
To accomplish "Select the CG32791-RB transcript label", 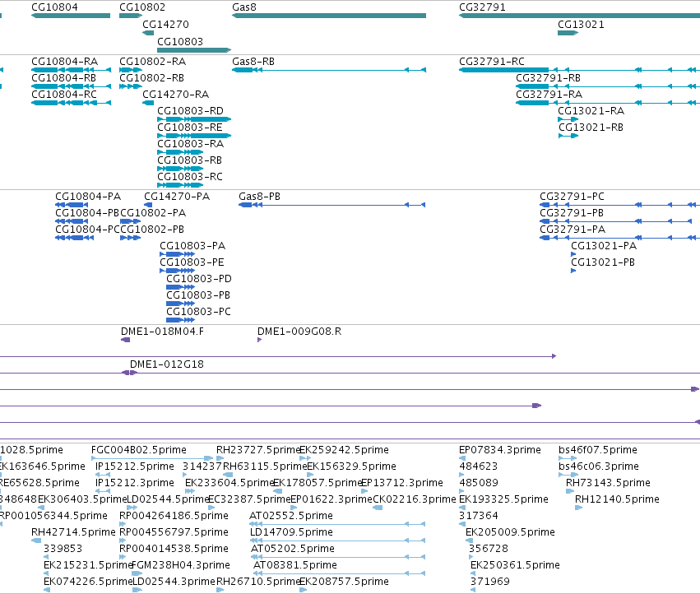I will point(548,78).
